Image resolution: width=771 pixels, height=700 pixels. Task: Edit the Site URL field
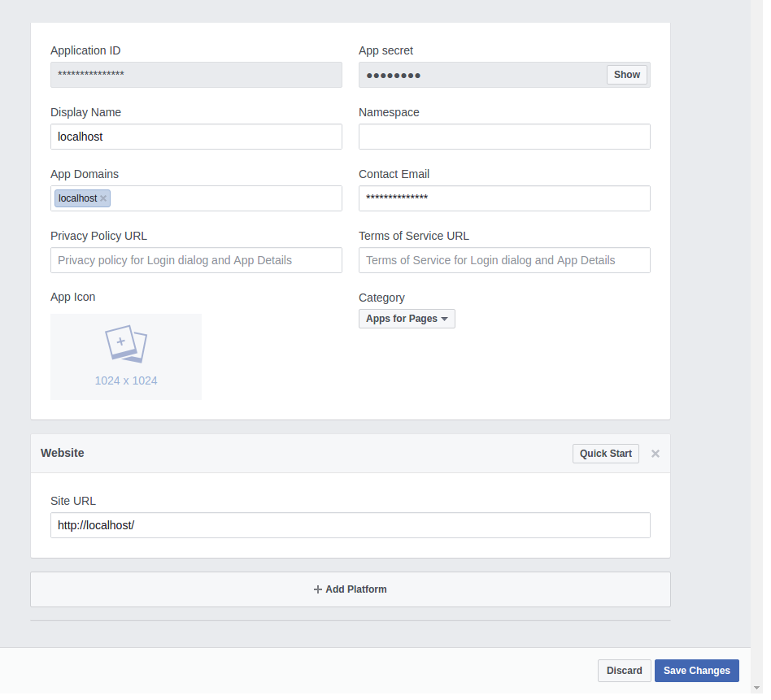click(351, 525)
